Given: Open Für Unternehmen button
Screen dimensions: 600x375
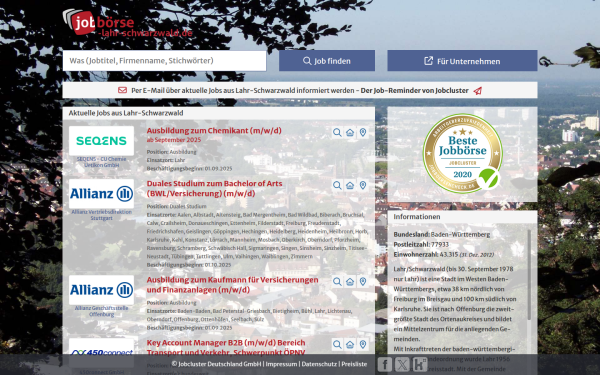Looking at the screenshot, I should [x=462, y=61].
